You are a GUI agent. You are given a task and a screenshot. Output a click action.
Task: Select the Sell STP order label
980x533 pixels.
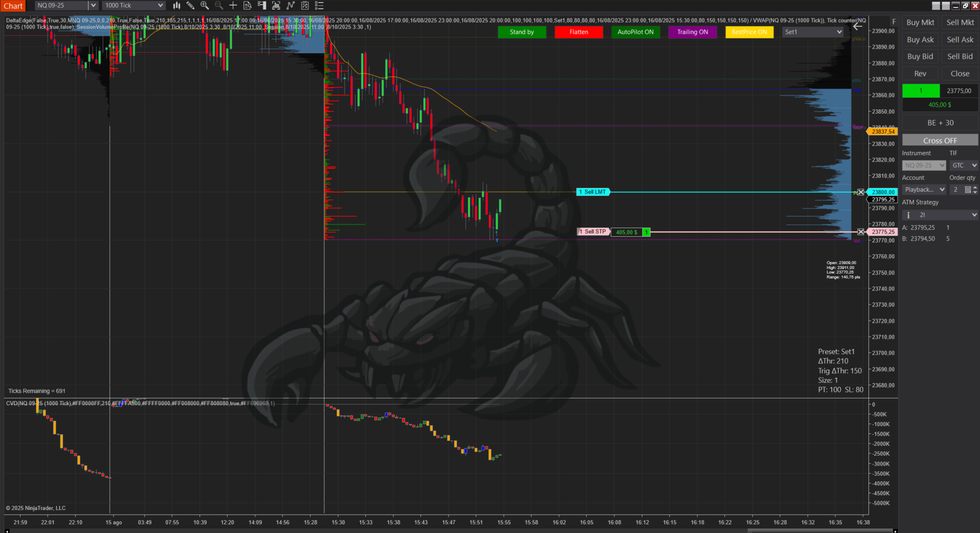[593, 232]
